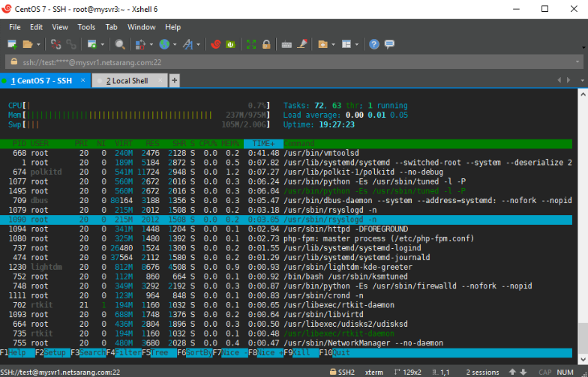Select the php-fpm master process row
This screenshot has height=377, width=588.
[286, 238]
